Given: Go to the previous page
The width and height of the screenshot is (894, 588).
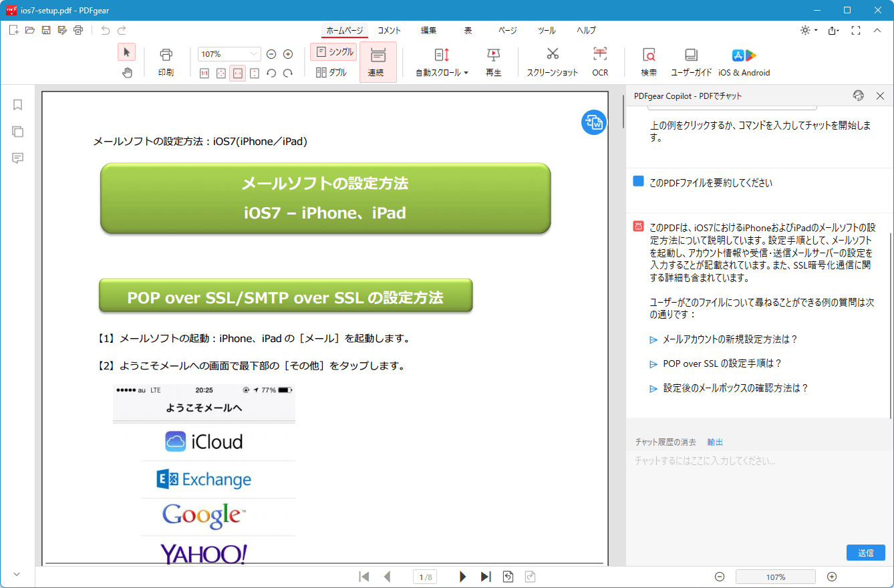Looking at the screenshot, I should click(387, 577).
